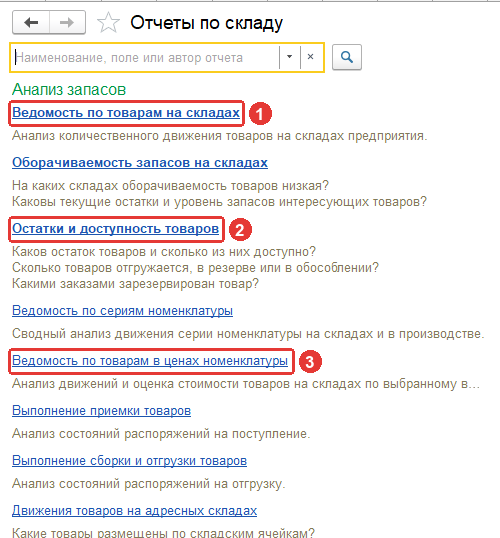The height and width of the screenshot is (538, 500).
Task: Add page to favorites with star icon
Action: pyautogui.click(x=108, y=23)
